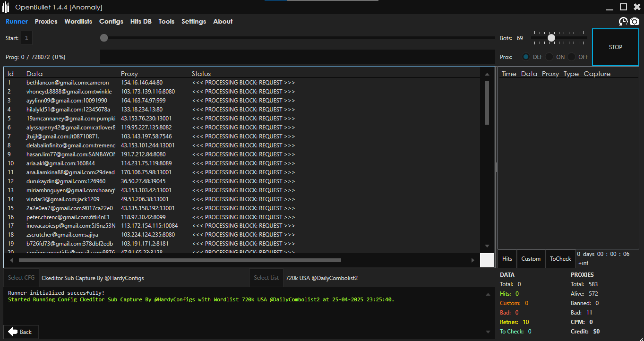The image size is (644, 341).
Task: Click the camera screenshot icon
Action: pyautogui.click(x=635, y=22)
